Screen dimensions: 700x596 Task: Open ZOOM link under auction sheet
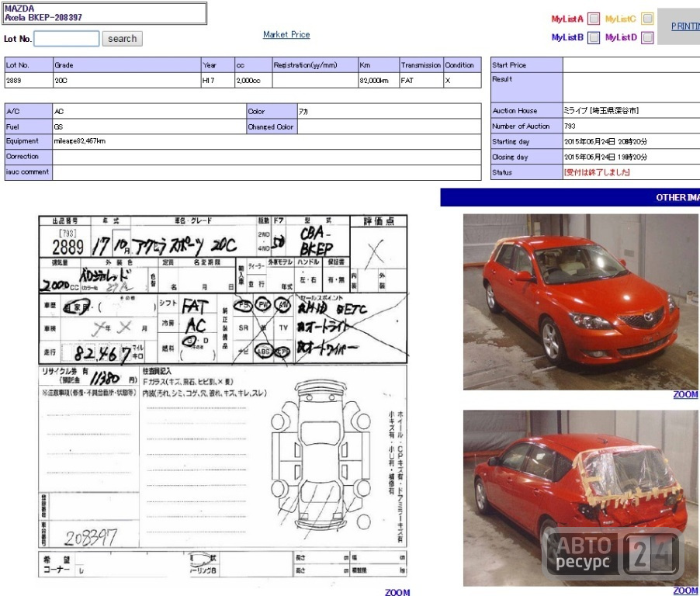[x=397, y=592]
